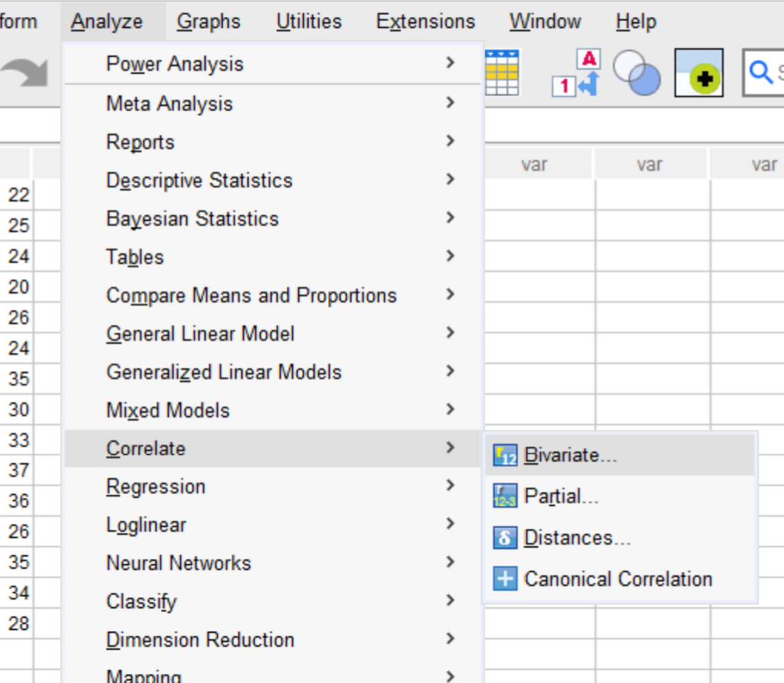Screen dimensions: 784x683
Task: Expand the arrow beside Neural Networks
Action: 450,562
